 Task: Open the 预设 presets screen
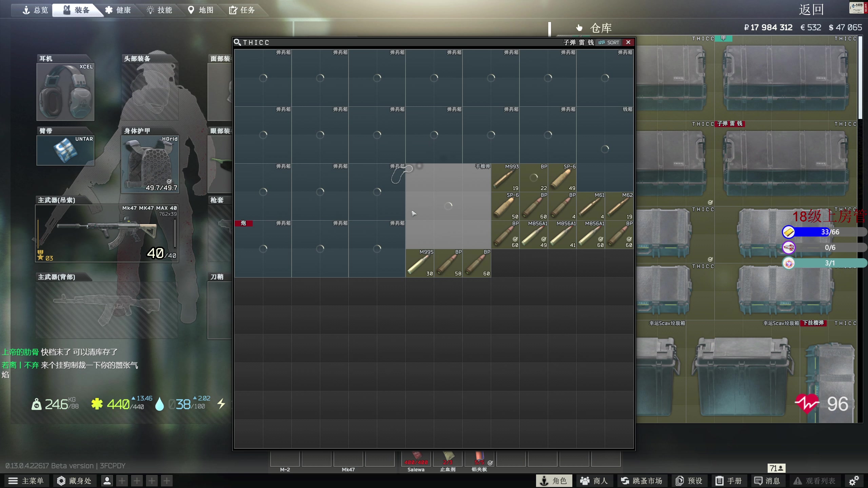coord(689,481)
